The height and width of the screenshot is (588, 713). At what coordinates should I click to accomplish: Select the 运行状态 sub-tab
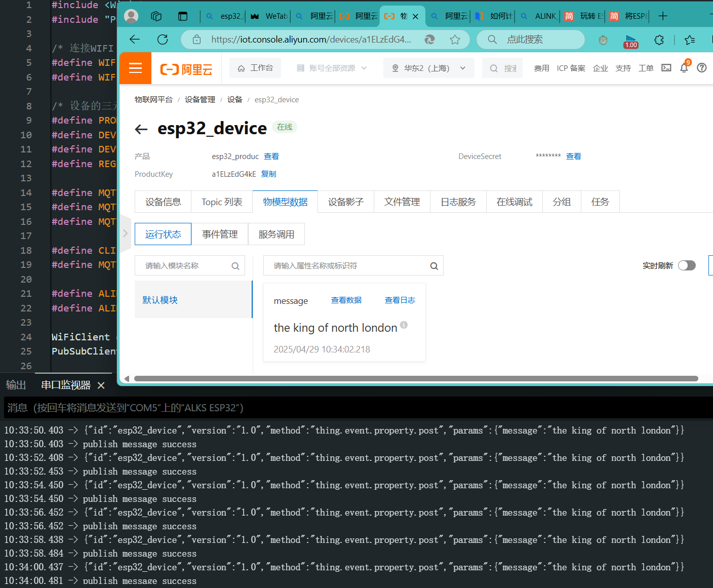point(163,234)
